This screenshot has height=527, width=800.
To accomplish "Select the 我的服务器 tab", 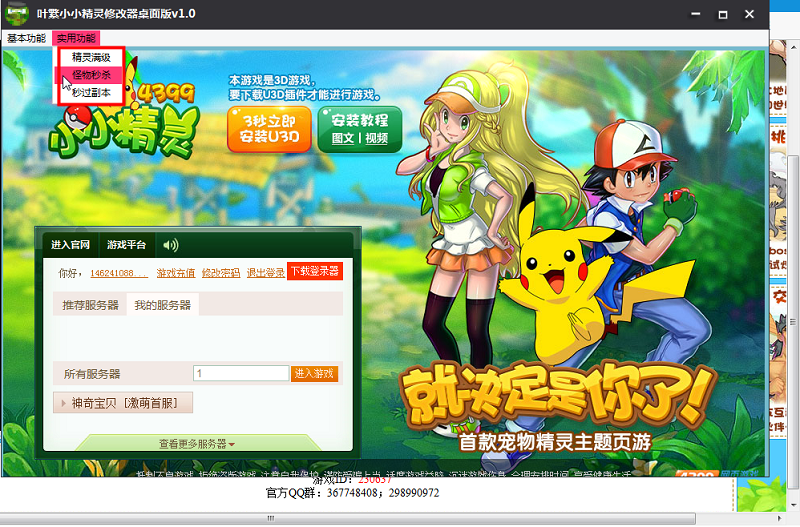I will (162, 304).
